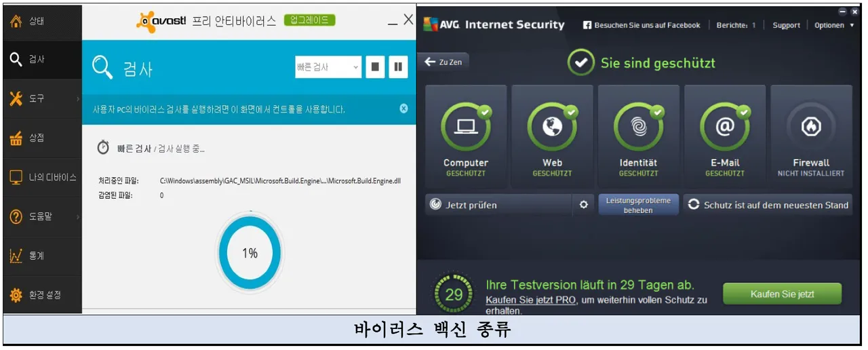Pause the avast scan in progress
Viewport: 868px width, 350px height.
coord(398,66)
